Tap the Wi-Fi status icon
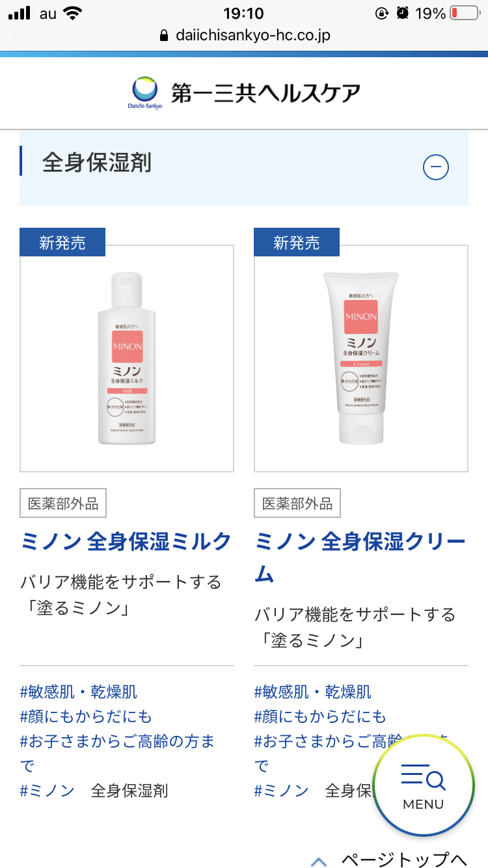488x868 pixels. [74, 13]
